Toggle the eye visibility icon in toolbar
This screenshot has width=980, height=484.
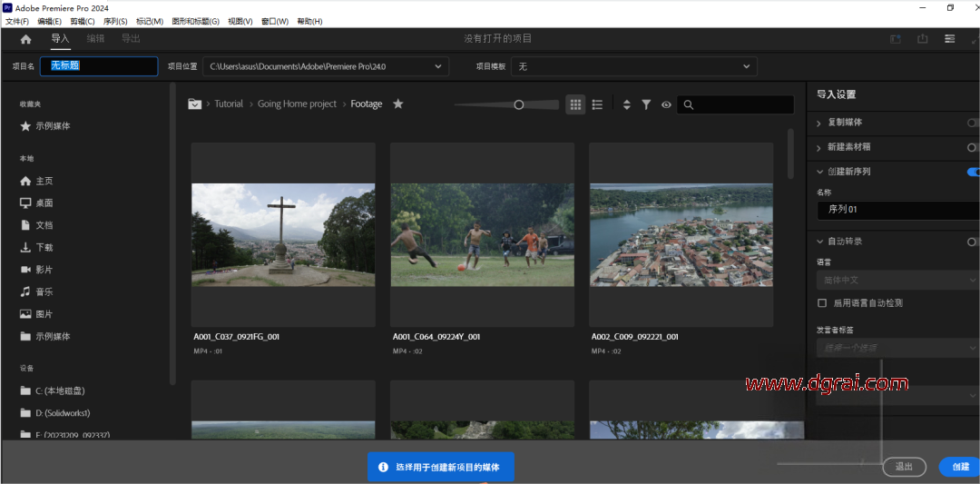[666, 104]
